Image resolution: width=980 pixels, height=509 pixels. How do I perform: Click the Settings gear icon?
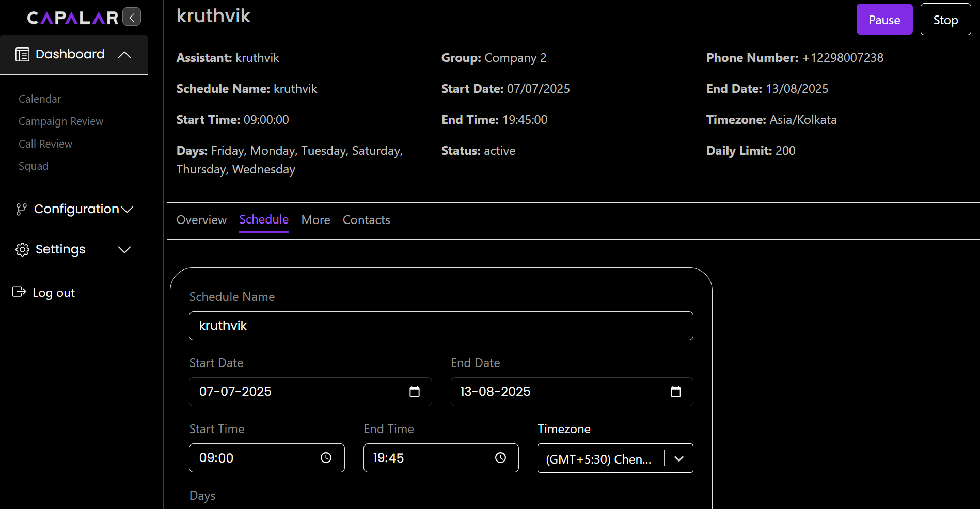22,249
